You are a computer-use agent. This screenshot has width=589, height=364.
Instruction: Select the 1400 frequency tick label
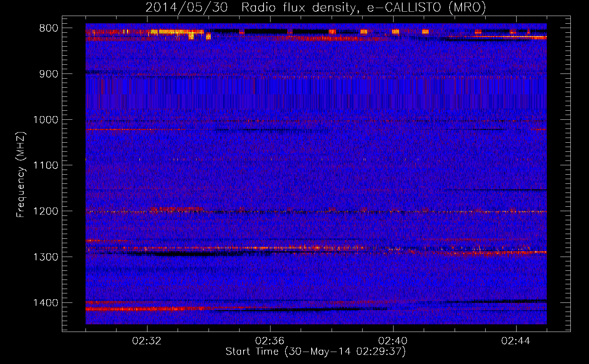[x=46, y=303]
